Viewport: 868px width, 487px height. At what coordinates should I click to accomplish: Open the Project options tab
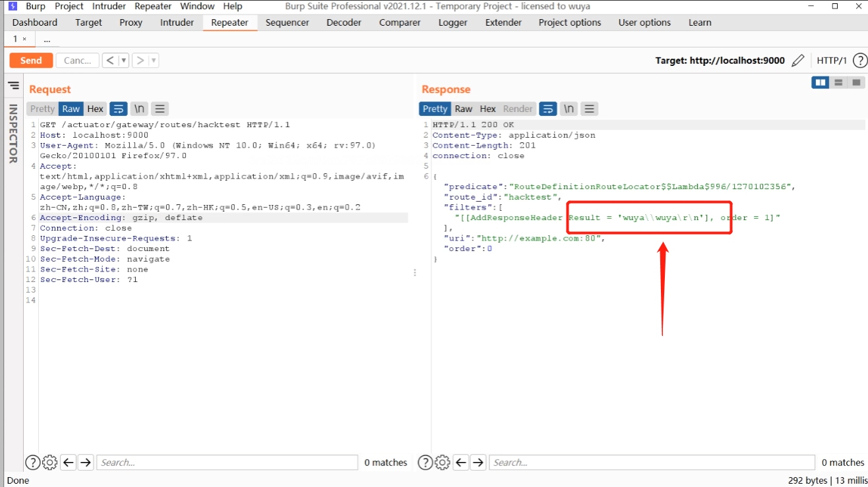click(x=570, y=22)
